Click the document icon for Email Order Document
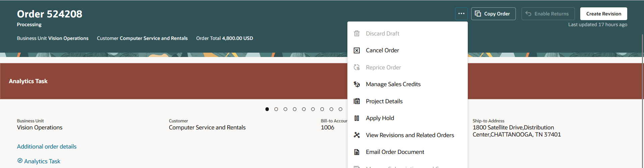The height and width of the screenshot is (168, 644). [357, 152]
